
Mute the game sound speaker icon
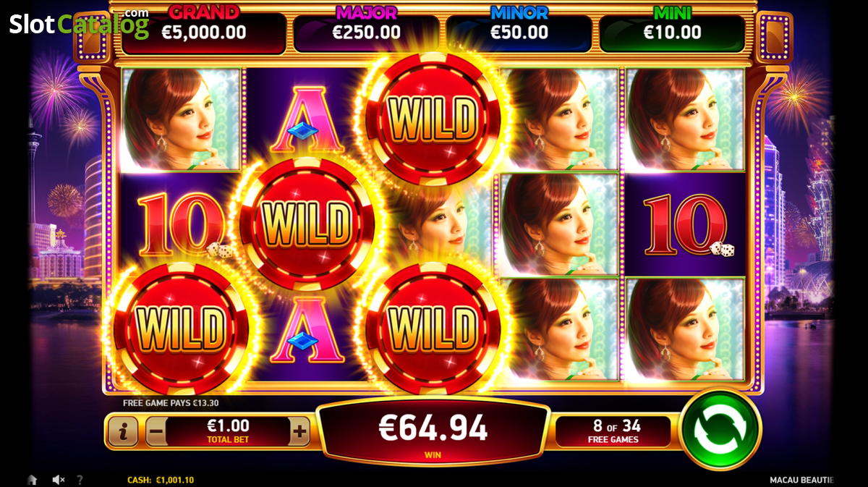point(59,479)
